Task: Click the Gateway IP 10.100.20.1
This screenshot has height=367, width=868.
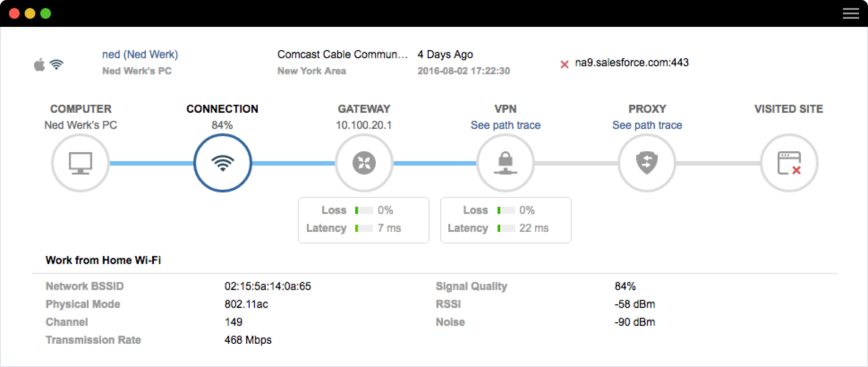Action: click(x=364, y=125)
